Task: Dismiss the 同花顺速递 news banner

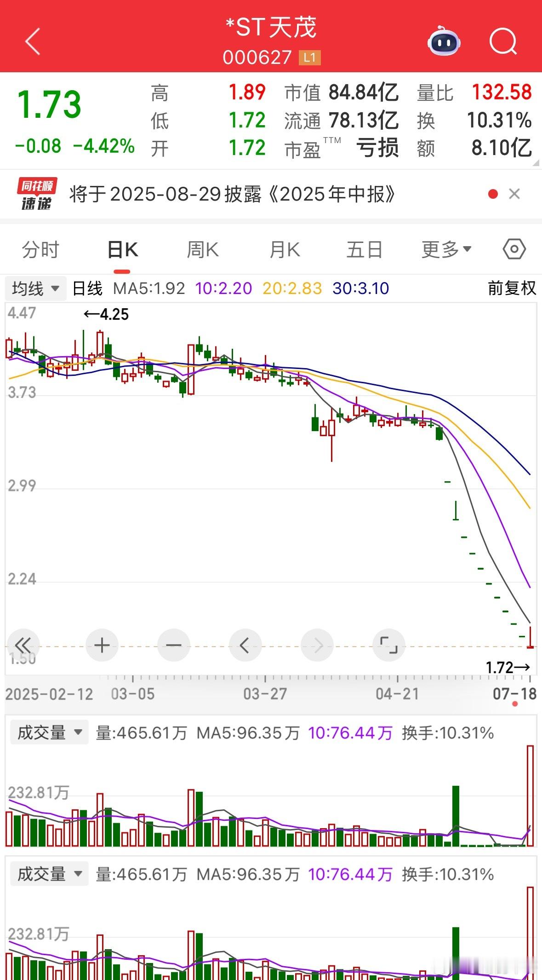Action: pyautogui.click(x=514, y=194)
